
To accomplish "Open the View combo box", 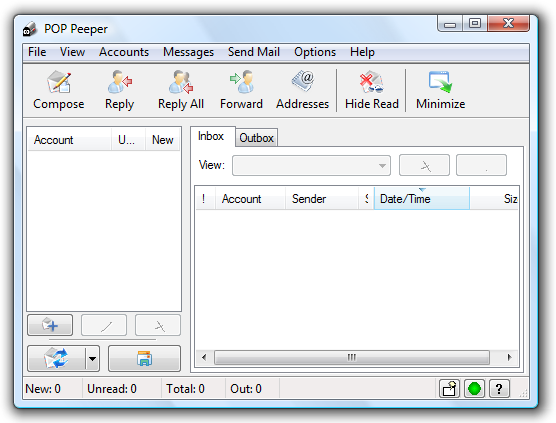I will (x=311, y=165).
